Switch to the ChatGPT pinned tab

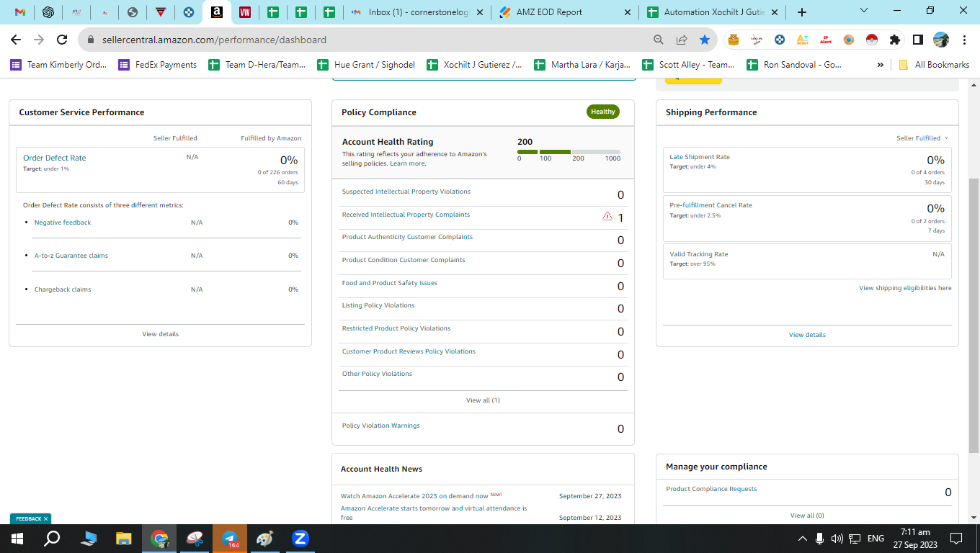coord(48,12)
